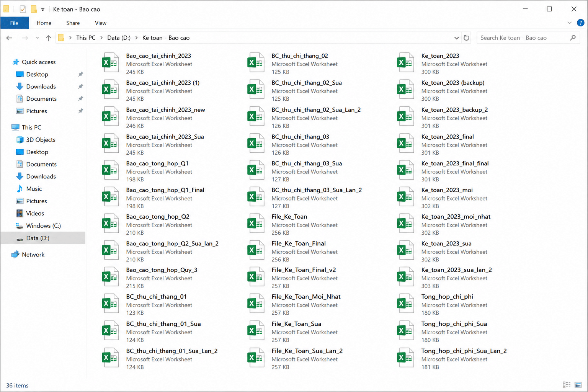The image size is (588, 392).
Task: Open the recent locations dropdown arrow
Action: [x=37, y=38]
